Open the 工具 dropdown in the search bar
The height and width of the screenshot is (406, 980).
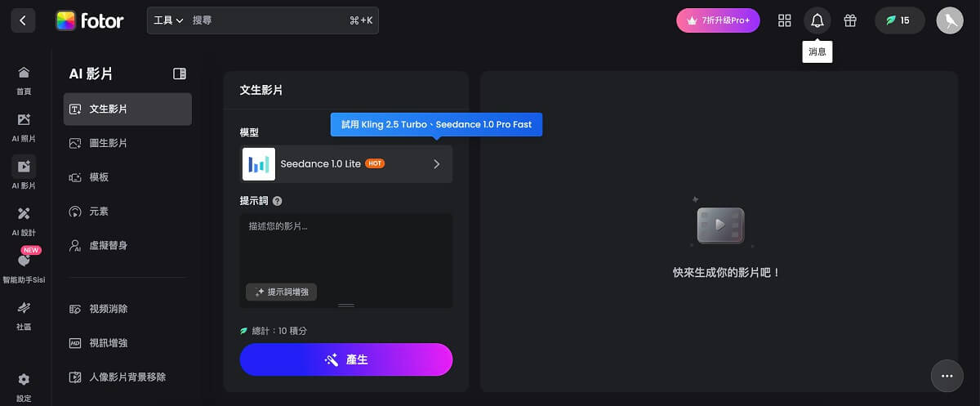(x=167, y=20)
